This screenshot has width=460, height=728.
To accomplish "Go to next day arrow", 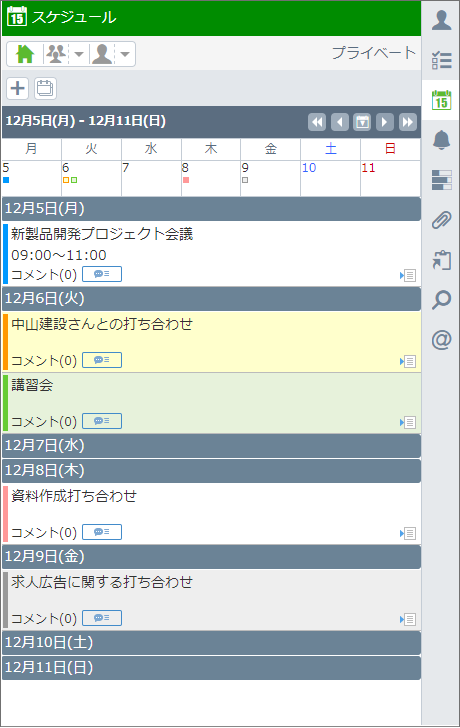I will [x=385, y=122].
